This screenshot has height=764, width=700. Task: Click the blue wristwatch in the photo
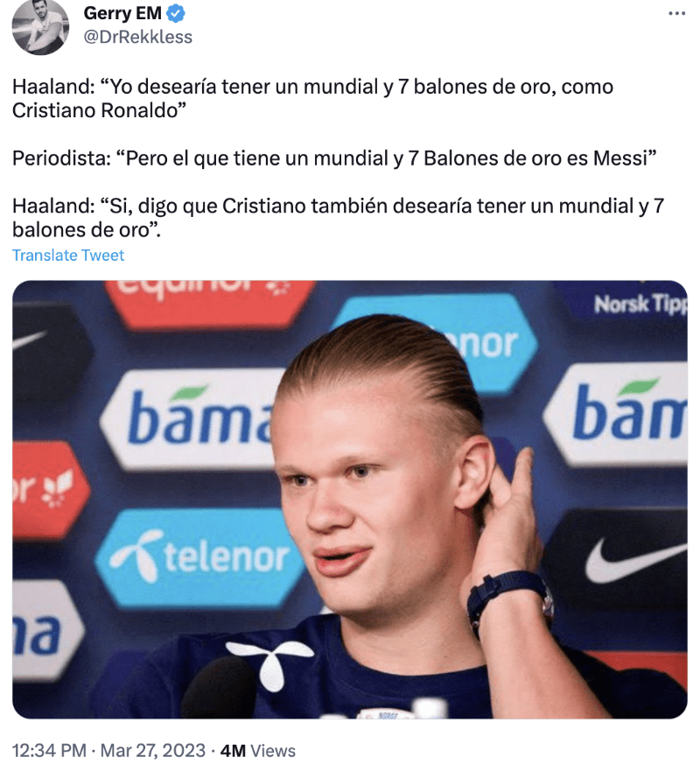(509, 600)
